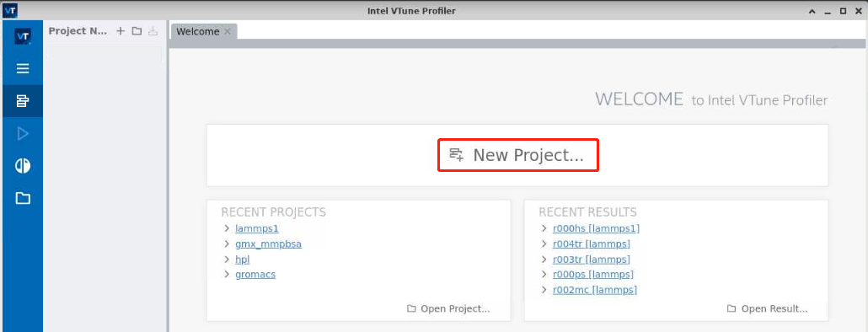Open the gromacs recent project link

(x=255, y=275)
